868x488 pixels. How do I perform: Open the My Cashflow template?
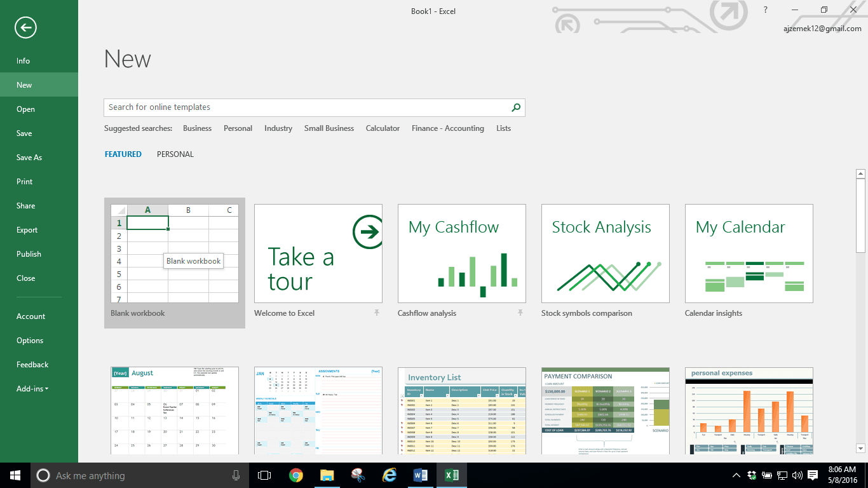click(462, 254)
